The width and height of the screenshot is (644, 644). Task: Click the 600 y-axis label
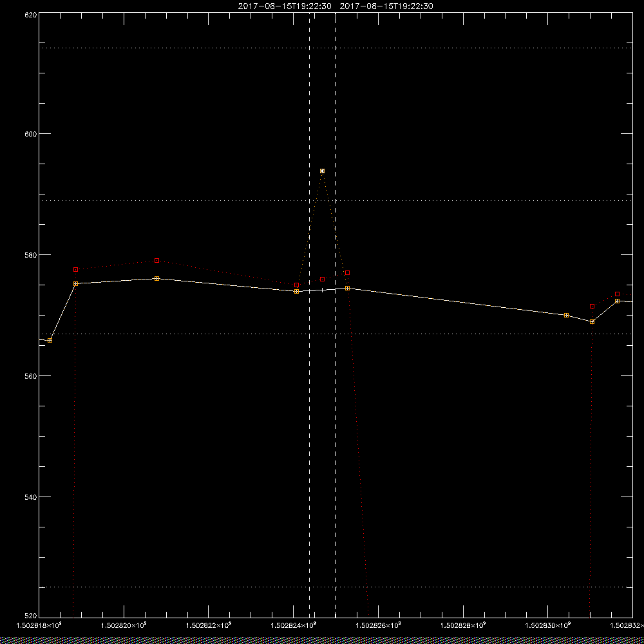[32, 134]
